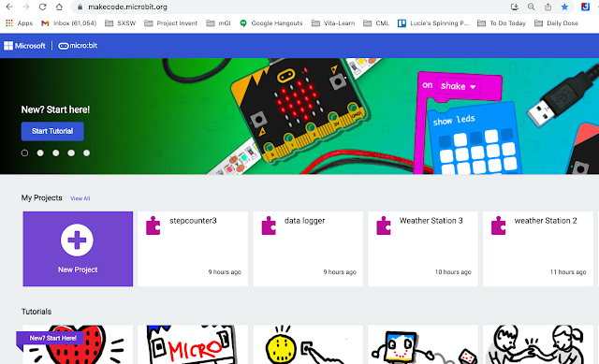Open the browser extension icon at far right
The image size is (599, 364).
pos(585,7)
